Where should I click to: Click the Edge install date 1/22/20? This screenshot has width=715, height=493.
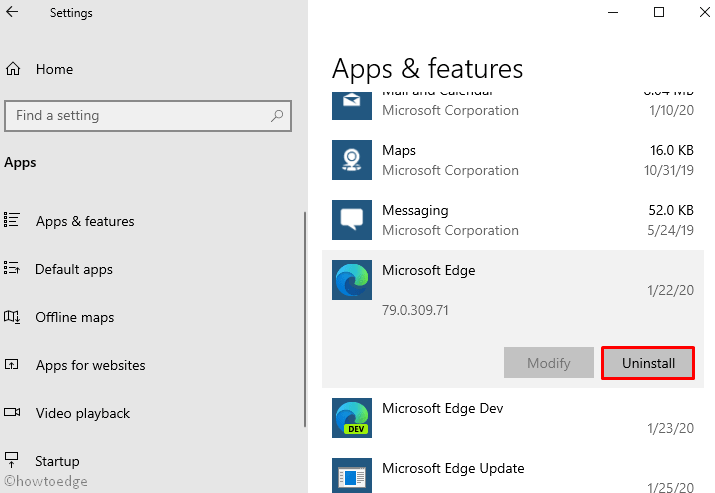click(670, 290)
